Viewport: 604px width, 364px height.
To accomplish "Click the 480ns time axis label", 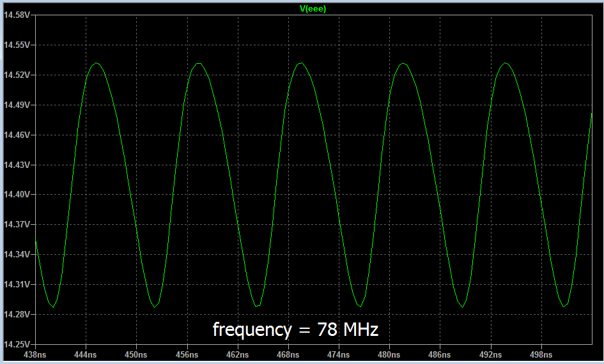I will click(389, 355).
